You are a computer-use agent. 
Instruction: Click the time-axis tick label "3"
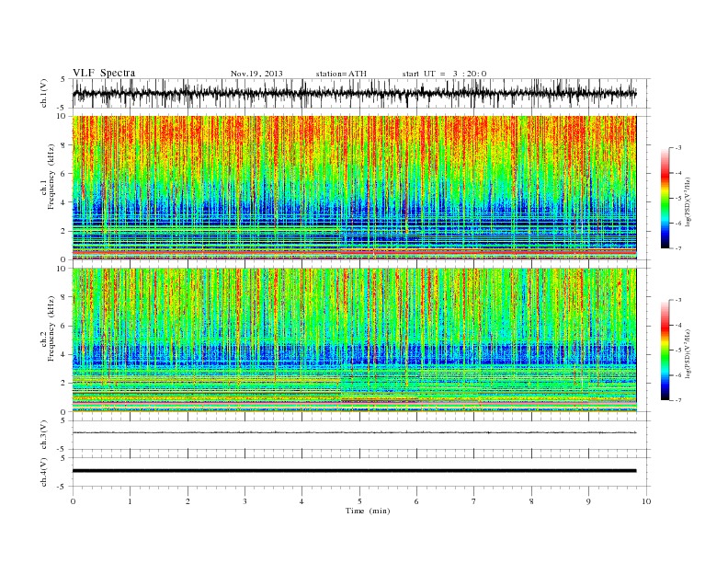[245, 501]
